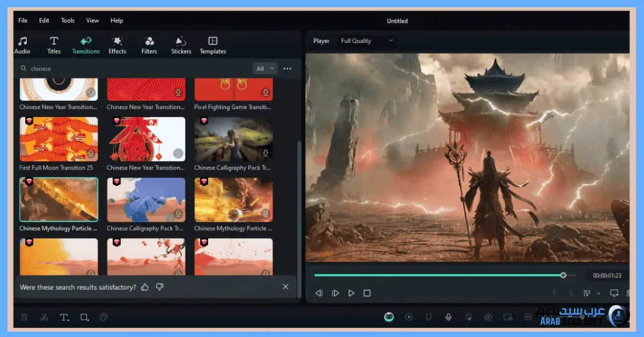
Task: Expand the three-dots options menu beside the search bar
Action: point(287,68)
